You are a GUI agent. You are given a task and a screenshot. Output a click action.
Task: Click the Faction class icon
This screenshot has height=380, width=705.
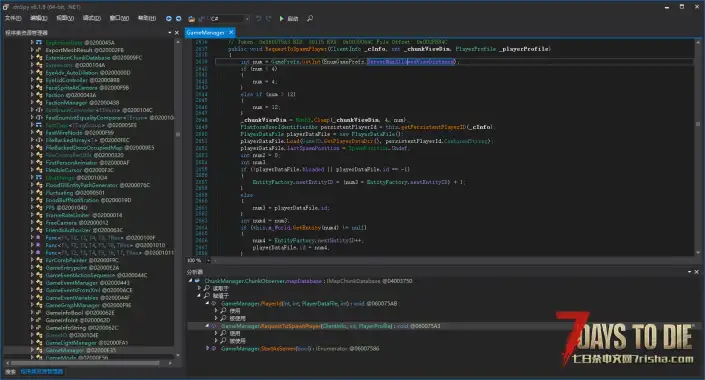click(x=39, y=95)
